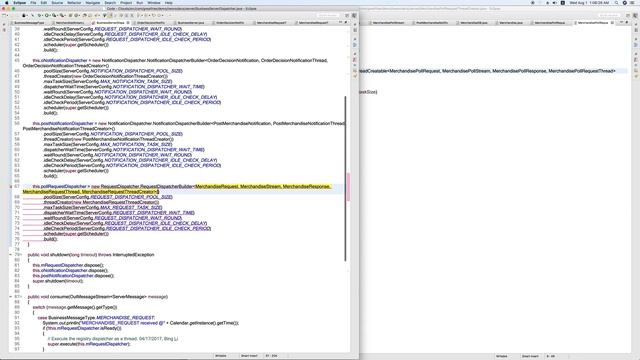Select the Java perspective icon in front window
The width and height of the screenshot is (640, 360).
pos(354,16)
